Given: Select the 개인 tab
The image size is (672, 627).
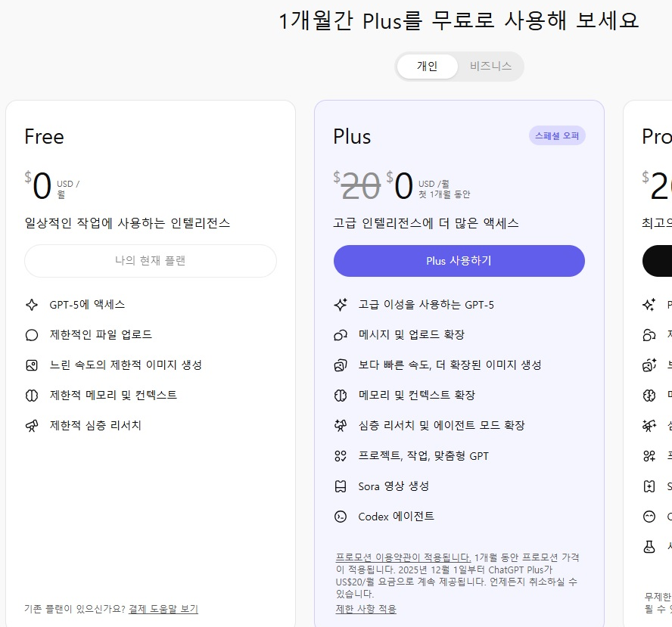Looking at the screenshot, I should (x=428, y=67).
